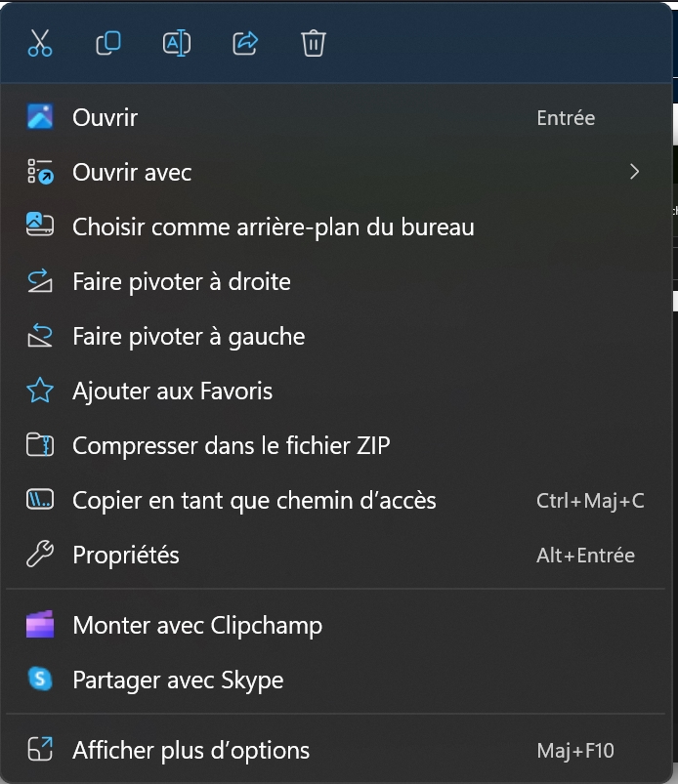Select Monter avec Clipchamp entry
The height and width of the screenshot is (784, 678).
[x=197, y=626]
